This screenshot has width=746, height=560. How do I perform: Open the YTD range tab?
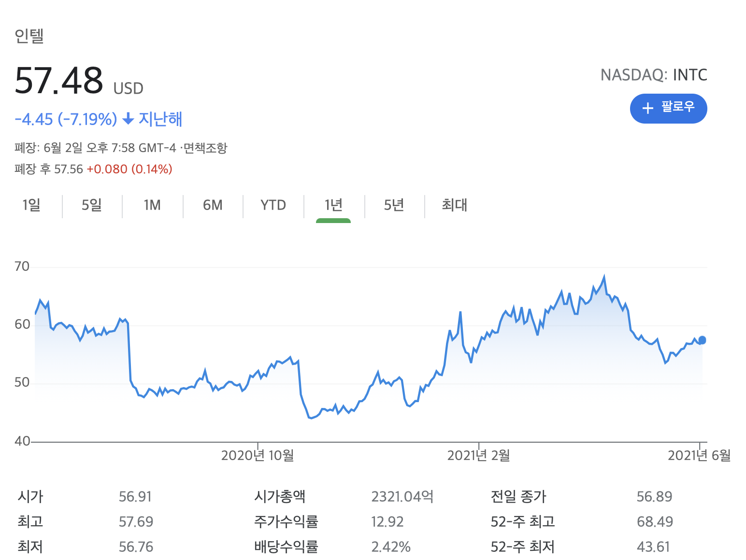[273, 205]
